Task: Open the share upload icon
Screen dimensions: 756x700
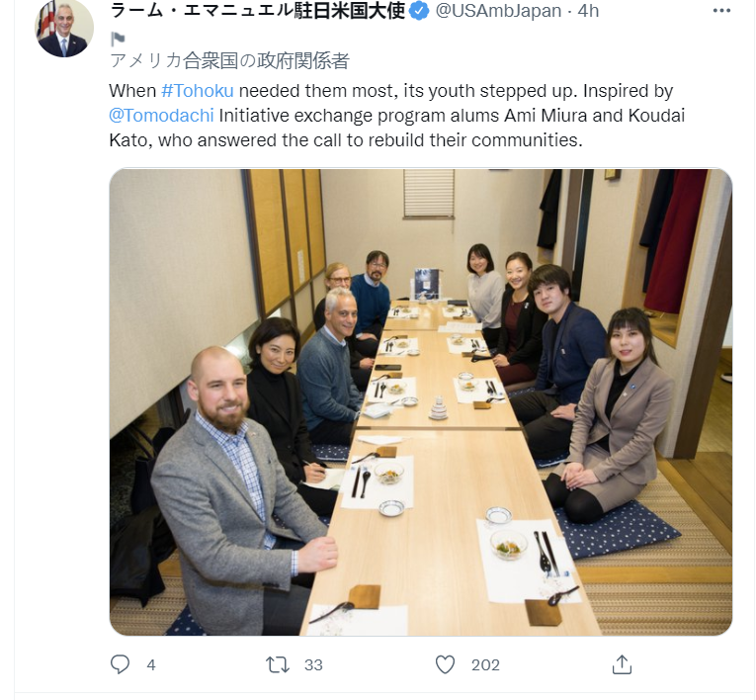Action: [622, 664]
